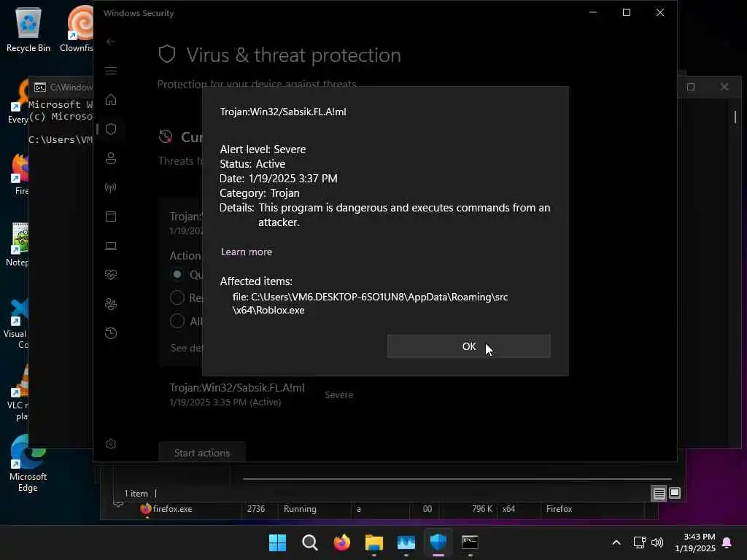The height and width of the screenshot is (560, 747).
Task: Open VLC media player desktop shortcut
Action: 19,393
